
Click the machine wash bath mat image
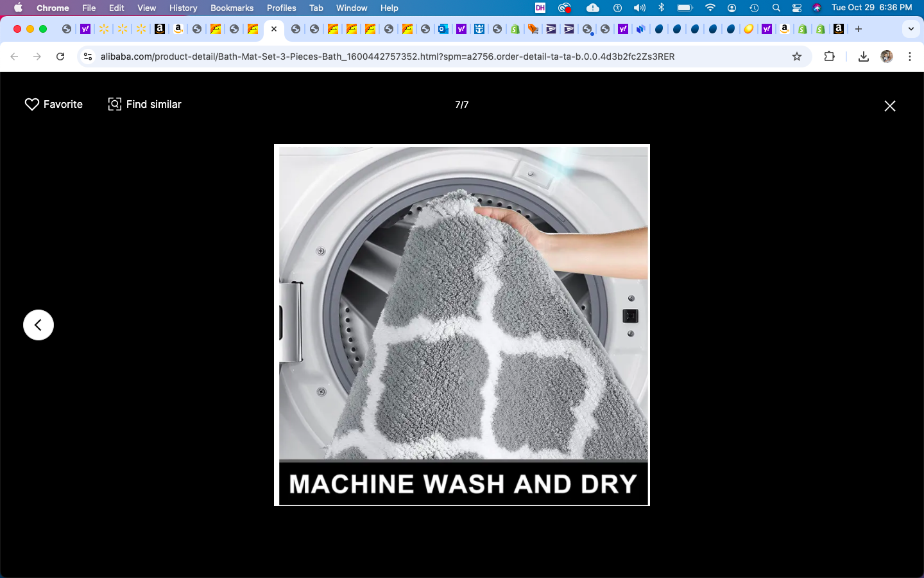pos(462,325)
